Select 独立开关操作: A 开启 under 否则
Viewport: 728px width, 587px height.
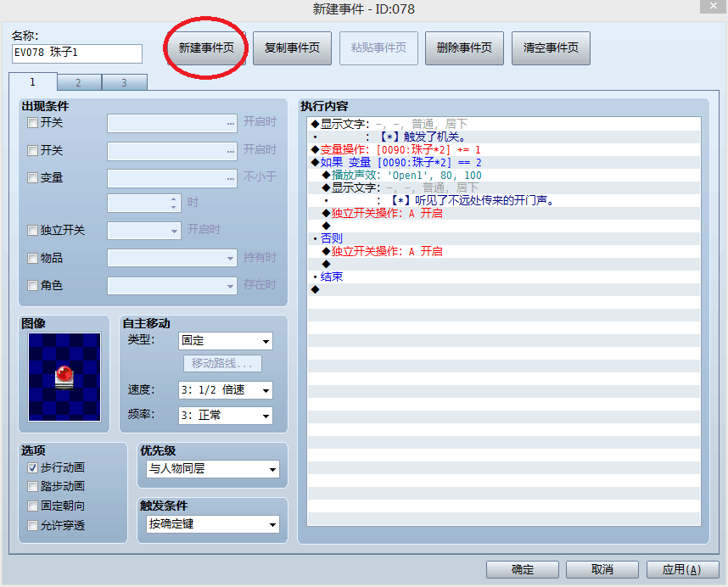click(504, 251)
